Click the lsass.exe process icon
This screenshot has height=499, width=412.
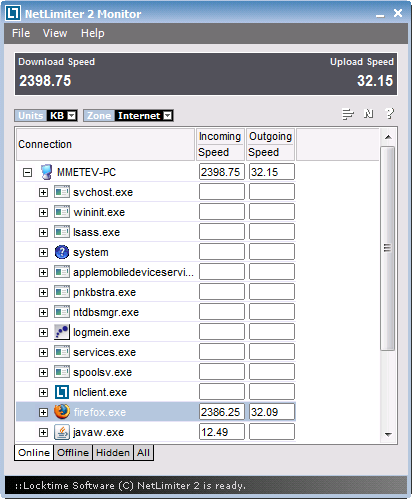(62, 232)
